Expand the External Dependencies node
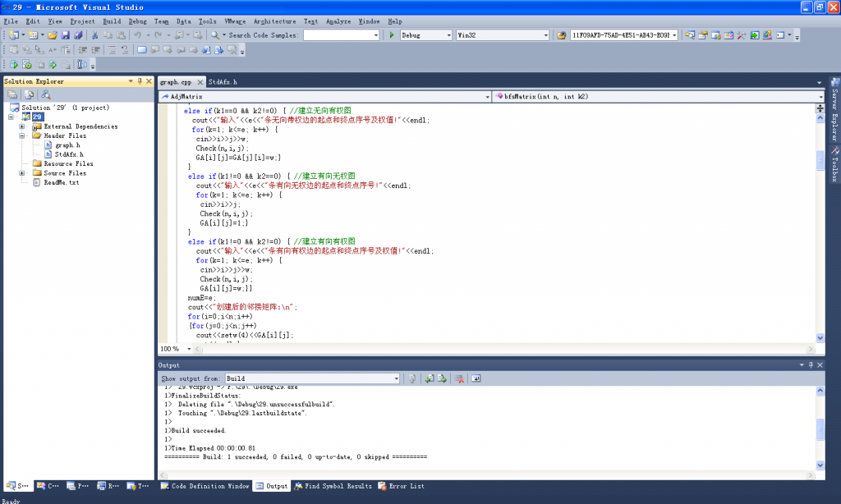 point(22,126)
